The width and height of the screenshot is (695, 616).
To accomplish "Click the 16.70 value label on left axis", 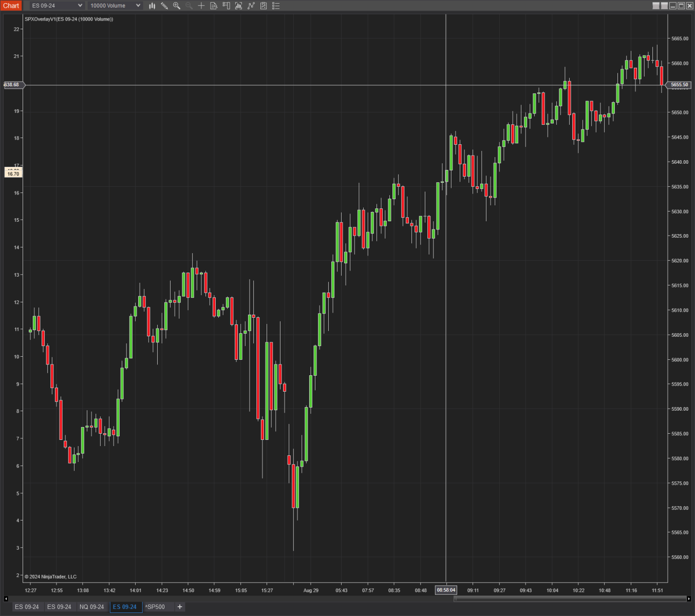I will 13,174.
